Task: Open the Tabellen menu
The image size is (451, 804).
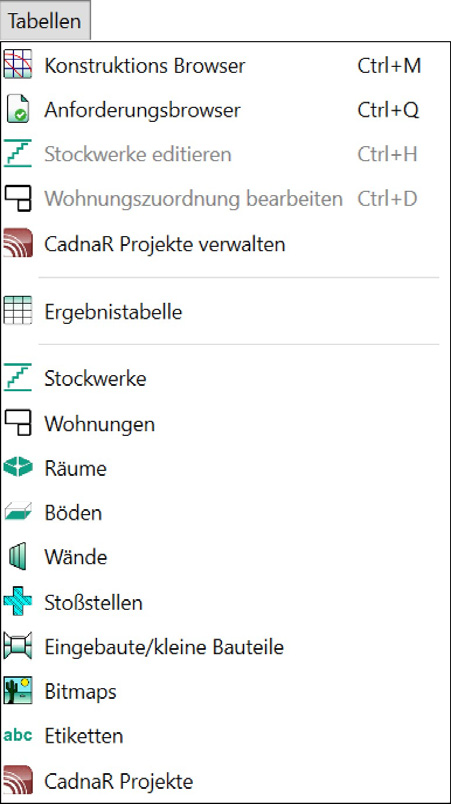Action: (x=45, y=21)
